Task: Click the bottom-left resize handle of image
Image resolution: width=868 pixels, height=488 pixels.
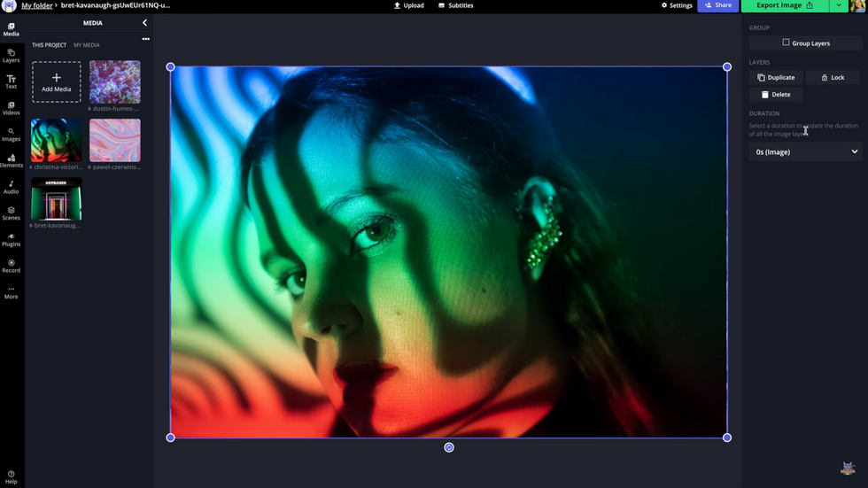Action: click(170, 438)
